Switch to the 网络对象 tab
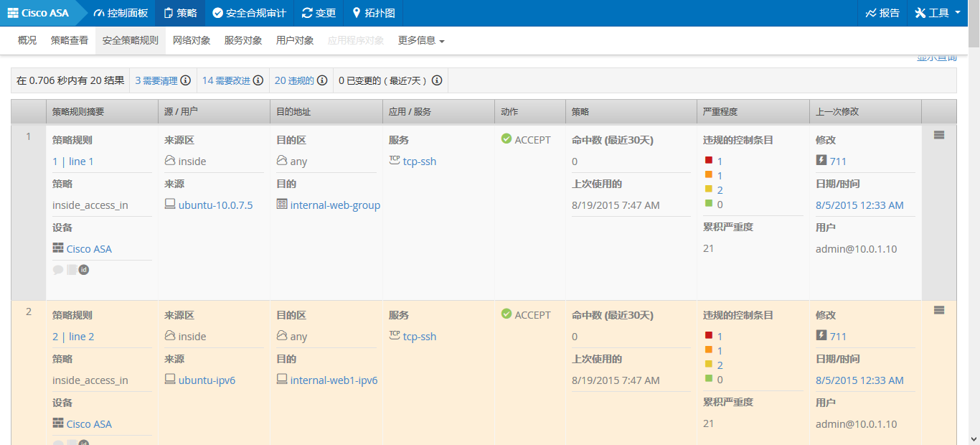This screenshot has width=980, height=445. 192,41
